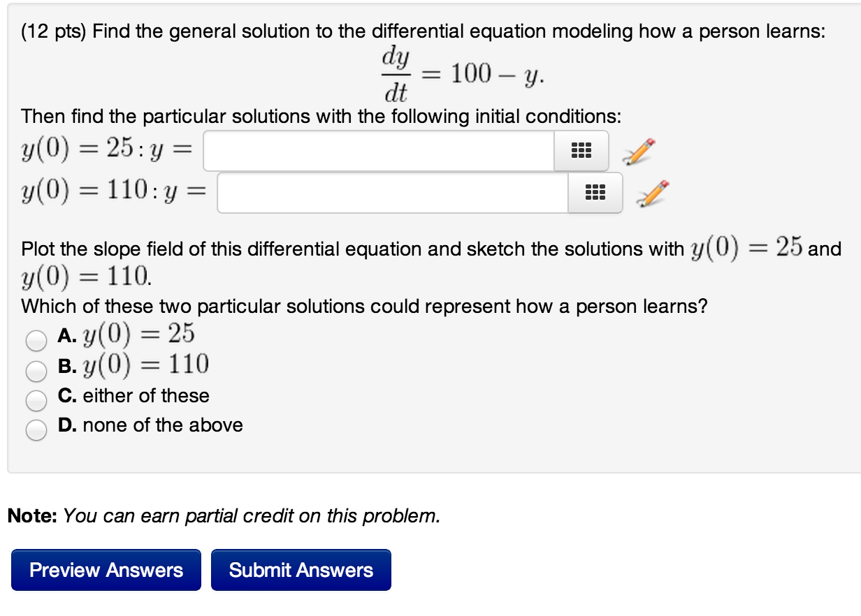Select option B, y(0) = 110

tap(36, 371)
